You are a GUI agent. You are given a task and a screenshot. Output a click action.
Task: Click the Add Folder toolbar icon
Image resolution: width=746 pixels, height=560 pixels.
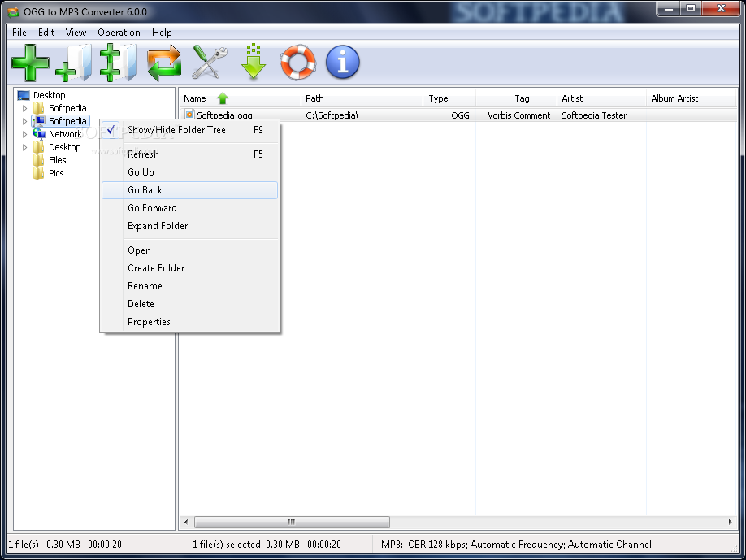[73, 63]
